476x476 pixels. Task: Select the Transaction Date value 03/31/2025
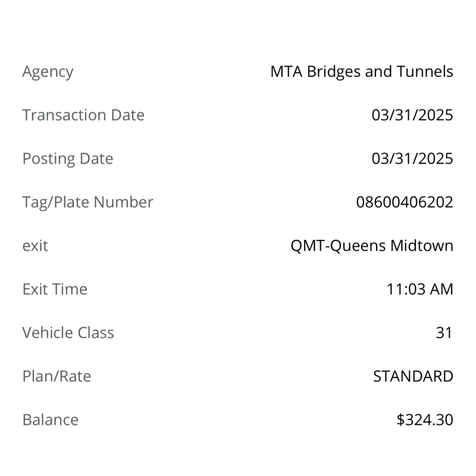click(x=412, y=115)
